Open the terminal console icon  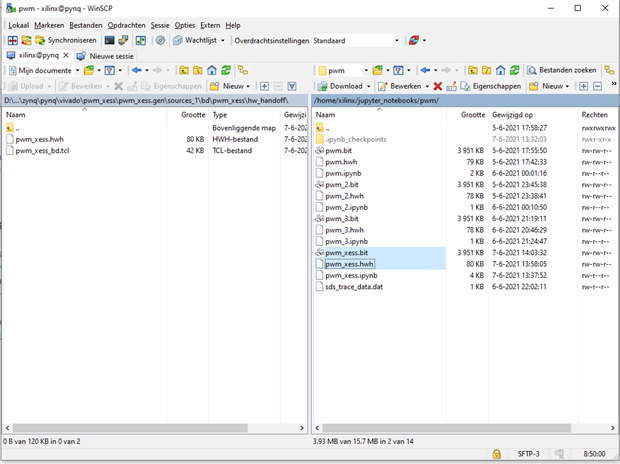pyautogui.click(x=110, y=41)
